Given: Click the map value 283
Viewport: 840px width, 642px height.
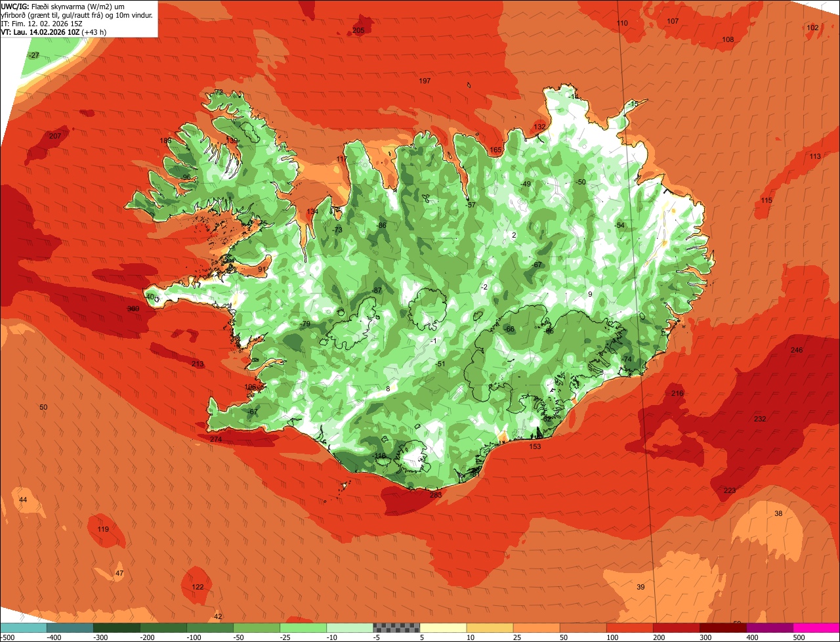Looking at the screenshot, I should (x=436, y=496).
